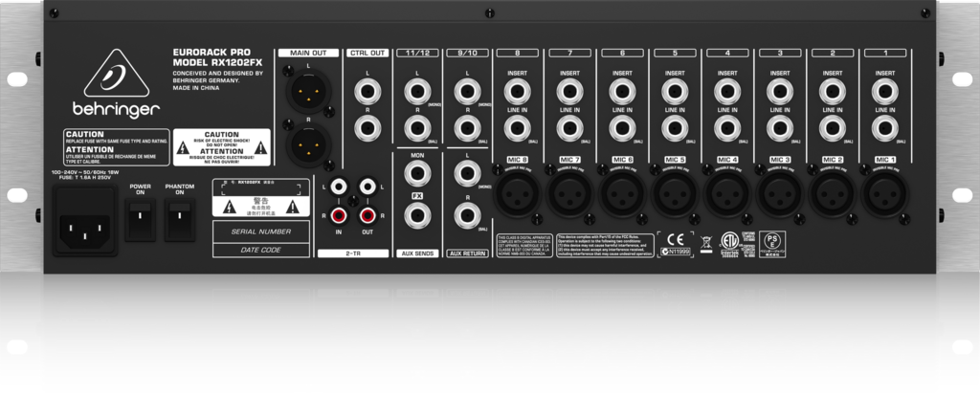Click the channel 3 INSERT jack

[x=780, y=92]
